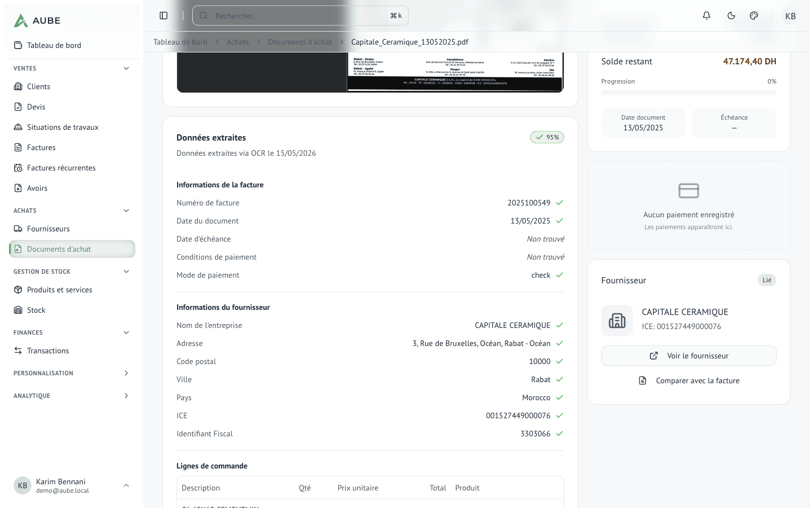Collapse the FINANCES section
The height and width of the screenshot is (508, 812).
click(126, 332)
